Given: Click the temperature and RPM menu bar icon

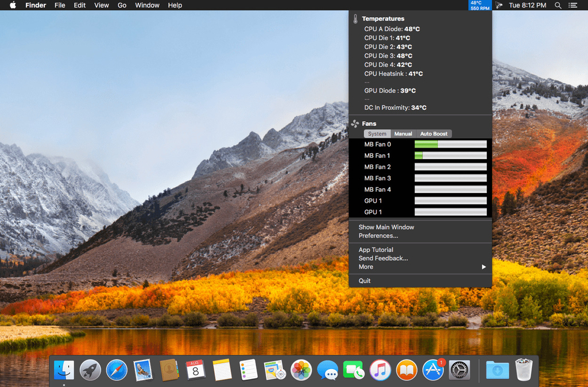Looking at the screenshot, I should pyautogui.click(x=480, y=6).
